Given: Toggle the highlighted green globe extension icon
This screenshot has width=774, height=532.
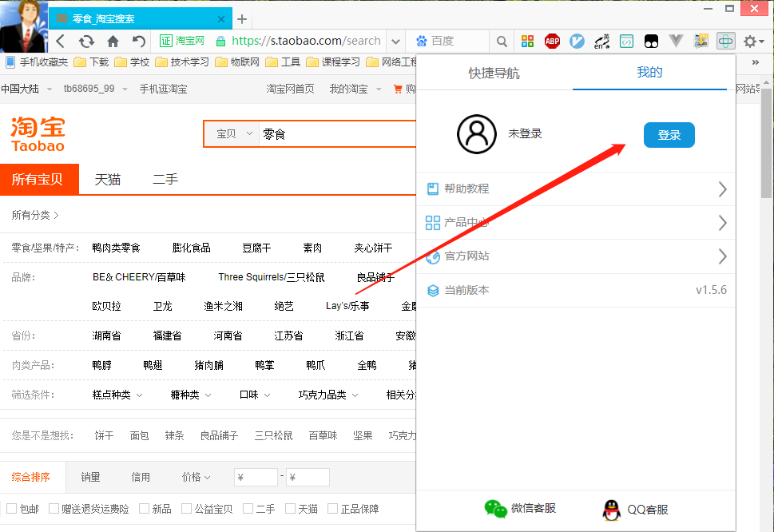Looking at the screenshot, I should pyautogui.click(x=725, y=42).
